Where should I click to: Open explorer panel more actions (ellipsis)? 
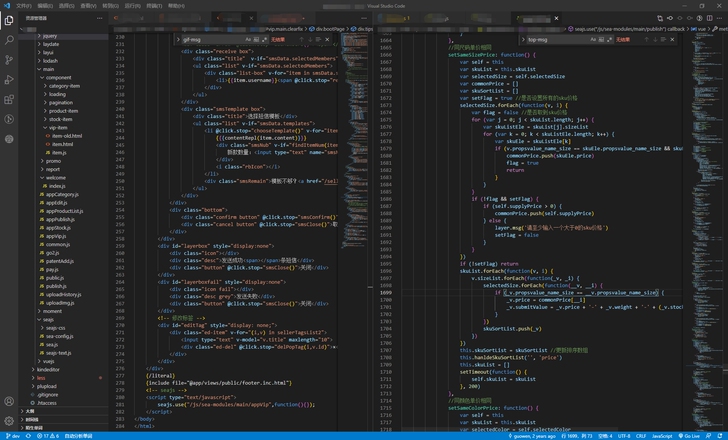(99, 18)
